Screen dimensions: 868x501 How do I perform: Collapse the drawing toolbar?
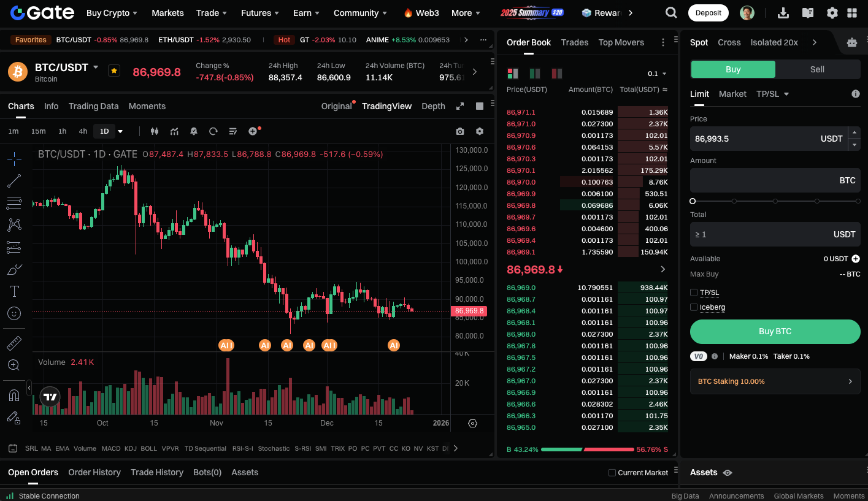29,388
